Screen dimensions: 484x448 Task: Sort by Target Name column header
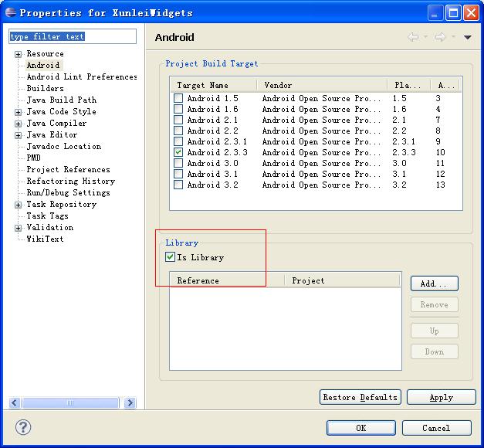tap(214, 85)
